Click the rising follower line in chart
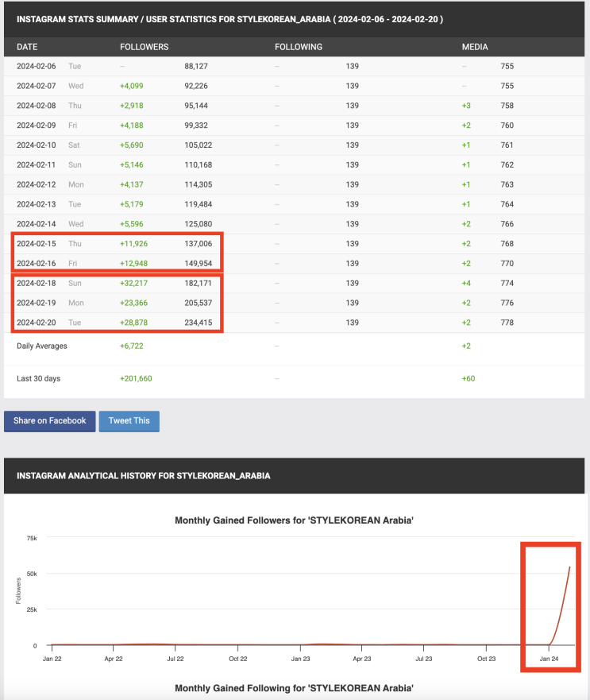Viewport: 590px width, 700px height. click(x=561, y=605)
